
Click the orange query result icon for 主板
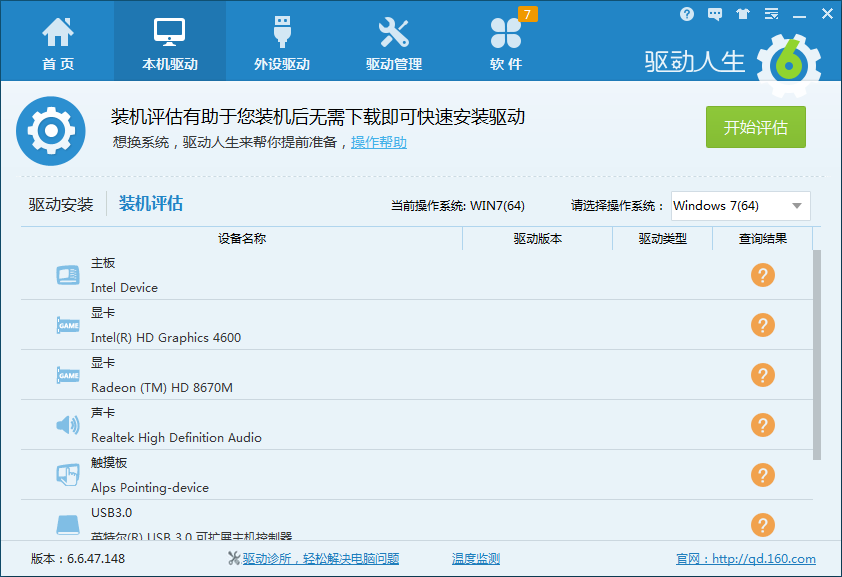pos(762,275)
